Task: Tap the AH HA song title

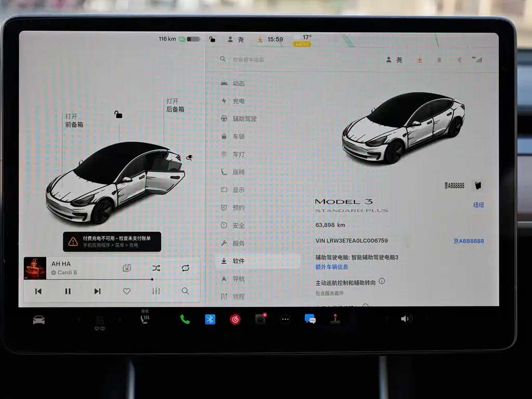Action: (x=61, y=263)
